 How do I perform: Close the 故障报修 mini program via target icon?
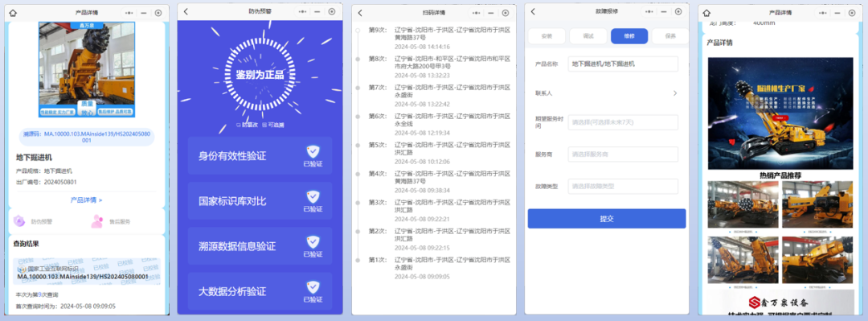click(x=678, y=11)
